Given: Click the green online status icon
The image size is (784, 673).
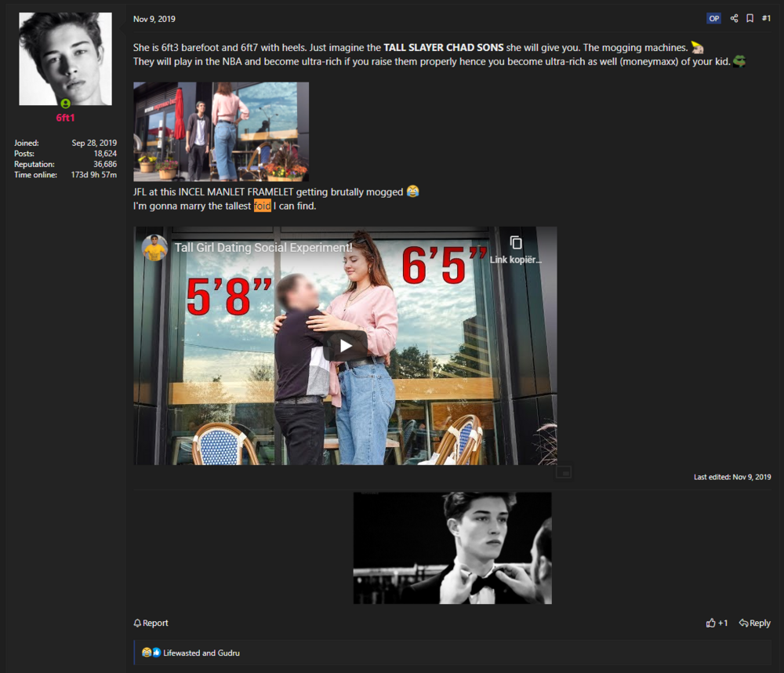Looking at the screenshot, I should pyautogui.click(x=66, y=104).
